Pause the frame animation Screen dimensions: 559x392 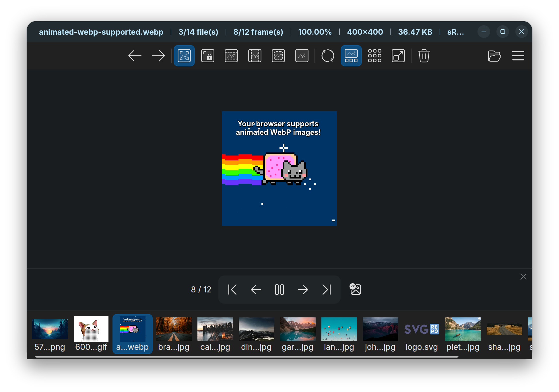tap(279, 290)
